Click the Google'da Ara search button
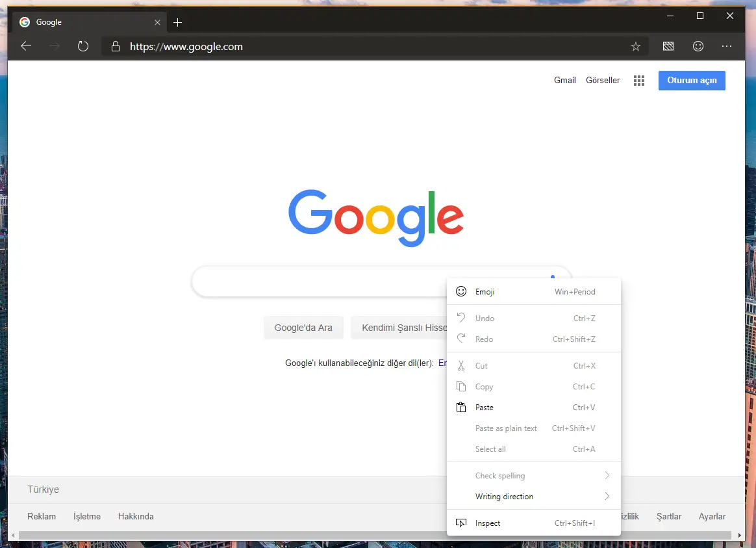Screen dimensions: 756x548 (x=303, y=328)
